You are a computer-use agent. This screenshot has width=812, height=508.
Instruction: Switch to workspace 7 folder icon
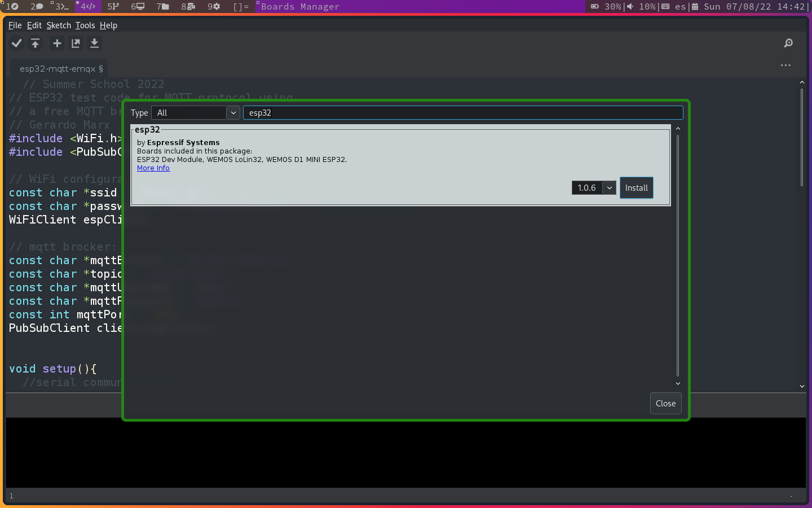pyautogui.click(x=162, y=7)
